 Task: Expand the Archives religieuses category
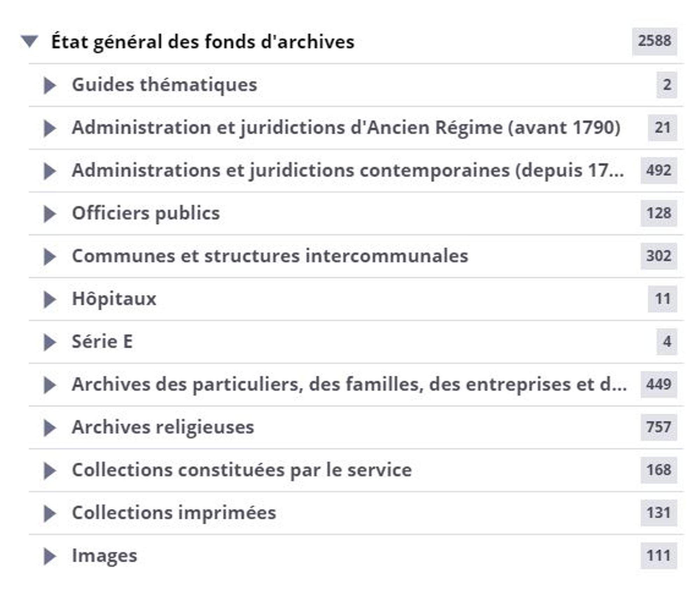coord(50,427)
